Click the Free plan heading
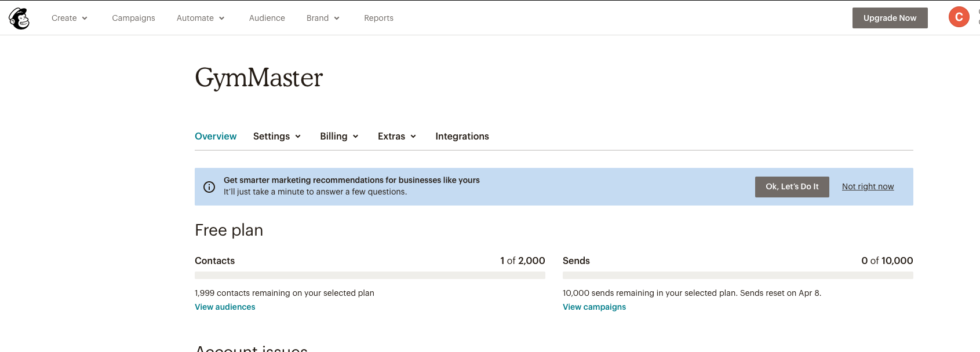 [x=229, y=230]
